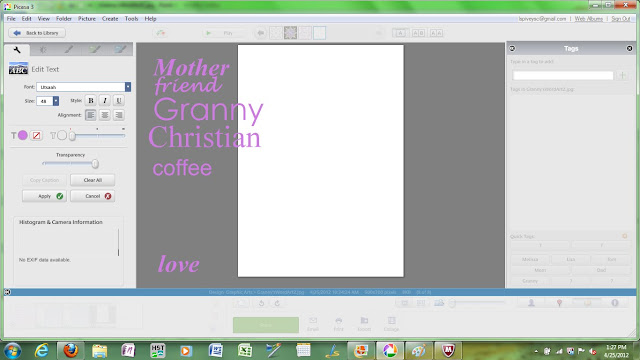Select the coffee text on canvas
This screenshot has width=640, height=360.
click(182, 168)
